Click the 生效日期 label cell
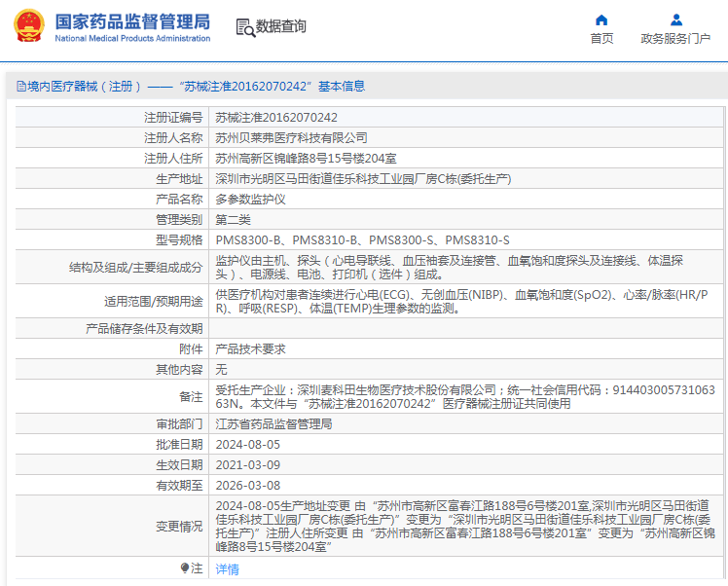The image size is (728, 586). tap(112, 464)
